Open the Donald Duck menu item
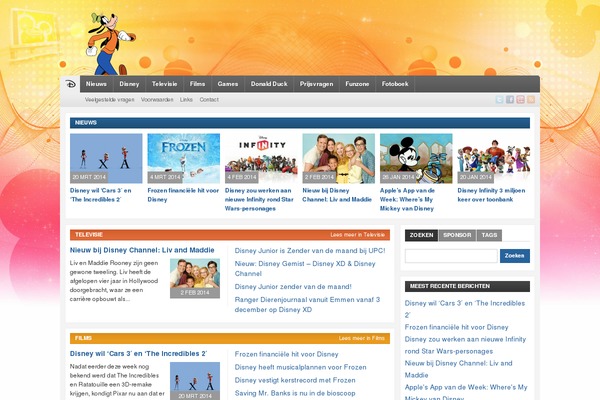 (269, 84)
